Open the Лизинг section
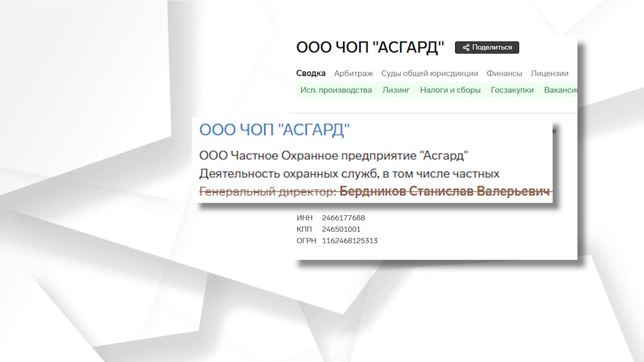Viewport: 644px width, 362px height. coord(396,90)
